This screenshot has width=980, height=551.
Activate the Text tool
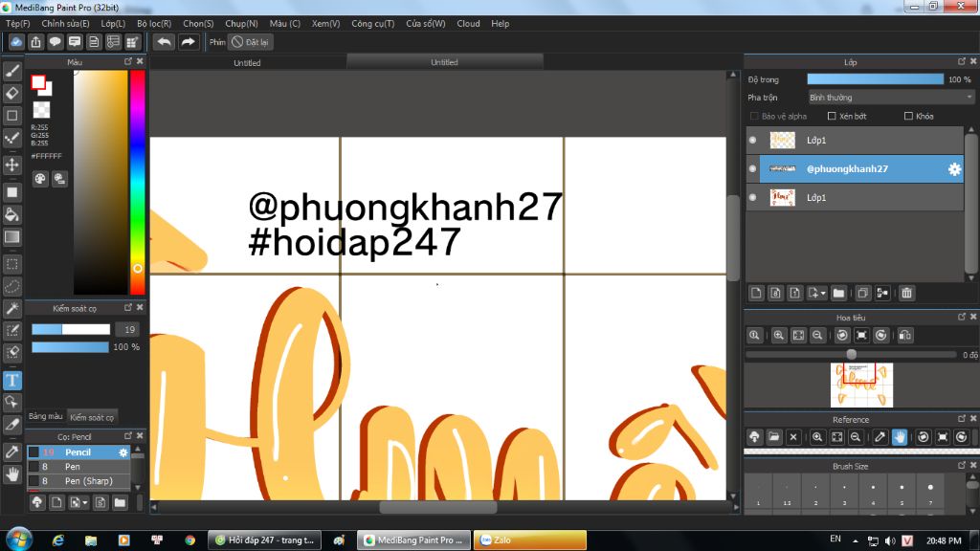click(11, 380)
